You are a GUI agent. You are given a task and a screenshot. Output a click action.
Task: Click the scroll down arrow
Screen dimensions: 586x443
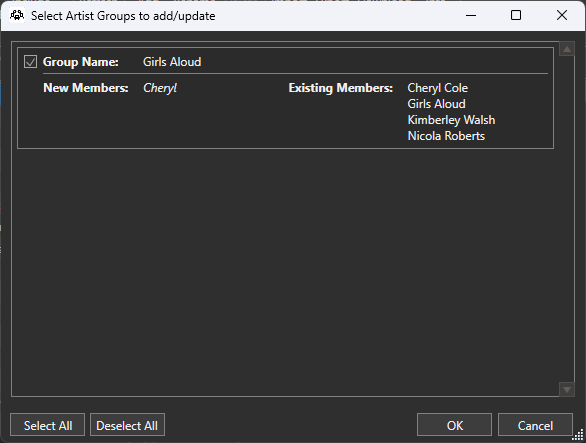[x=567, y=390]
